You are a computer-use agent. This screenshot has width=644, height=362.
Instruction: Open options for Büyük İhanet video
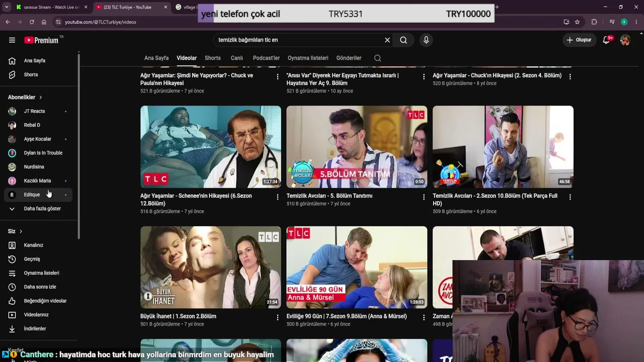[277, 318]
